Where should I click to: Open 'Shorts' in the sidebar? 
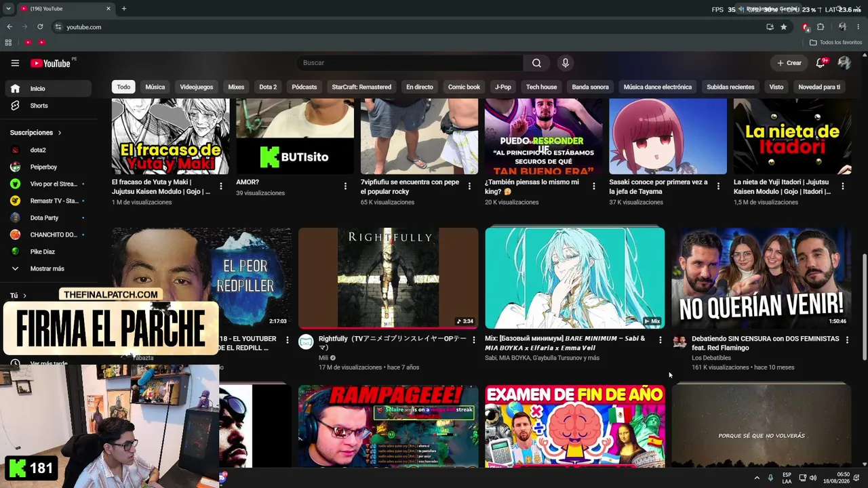[48, 106]
